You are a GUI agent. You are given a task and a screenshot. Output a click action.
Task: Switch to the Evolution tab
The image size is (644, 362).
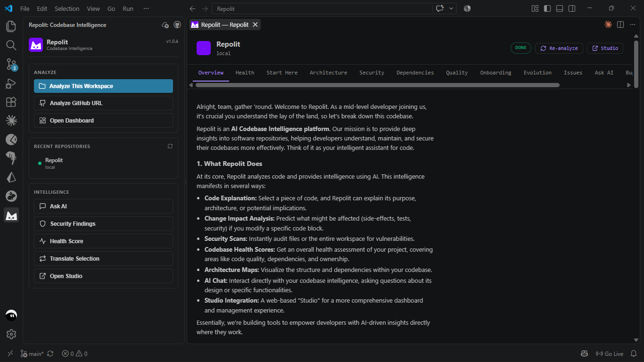point(537,73)
